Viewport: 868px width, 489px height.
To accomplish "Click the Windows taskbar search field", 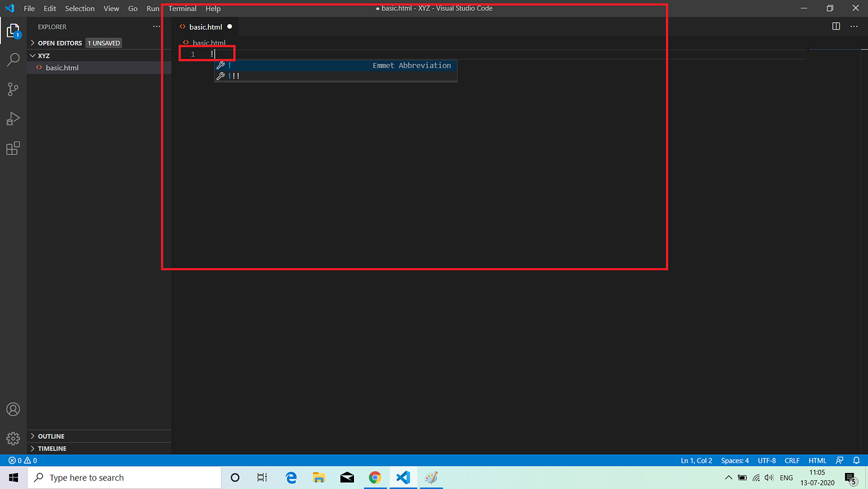I will click(124, 477).
